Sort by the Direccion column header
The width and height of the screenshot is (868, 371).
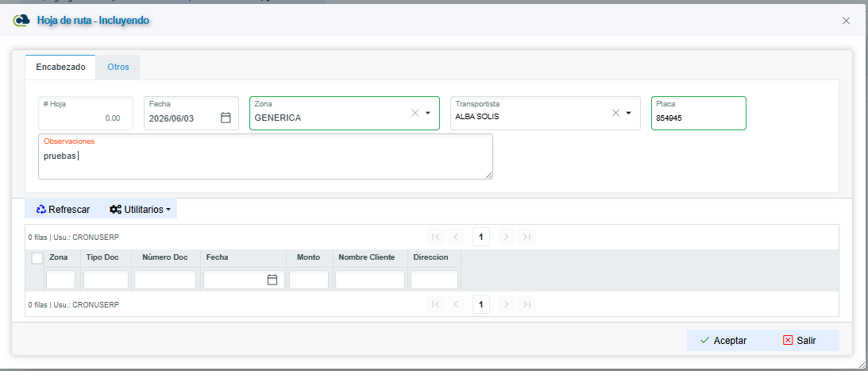point(430,257)
